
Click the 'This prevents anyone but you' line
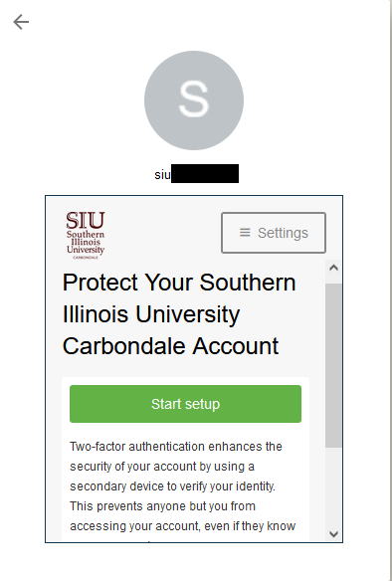point(162,506)
